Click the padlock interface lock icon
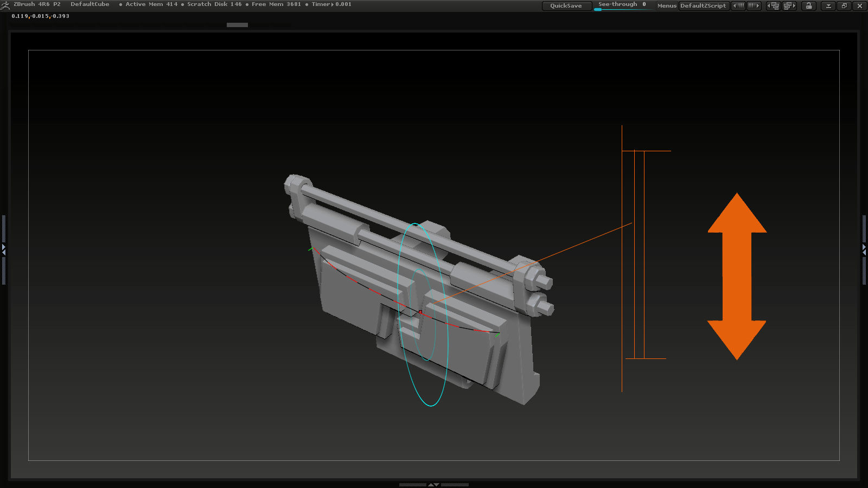868x488 pixels. [808, 5]
